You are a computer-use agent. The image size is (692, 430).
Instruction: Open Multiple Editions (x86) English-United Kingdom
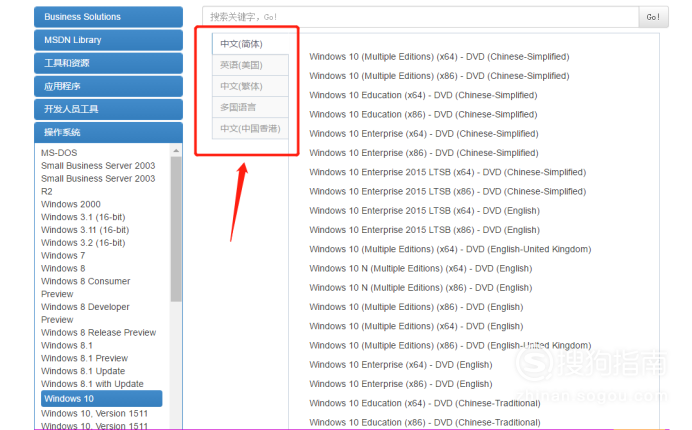[x=450, y=345]
